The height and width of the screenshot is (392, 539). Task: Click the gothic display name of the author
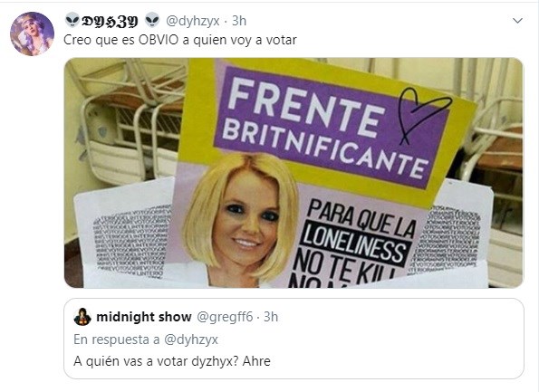110,22
